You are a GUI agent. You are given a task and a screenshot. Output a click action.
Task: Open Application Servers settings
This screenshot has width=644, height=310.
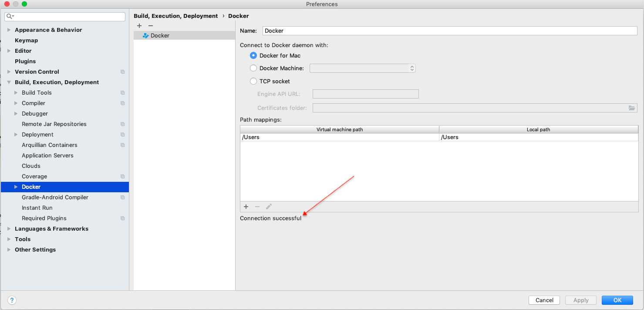(47, 155)
